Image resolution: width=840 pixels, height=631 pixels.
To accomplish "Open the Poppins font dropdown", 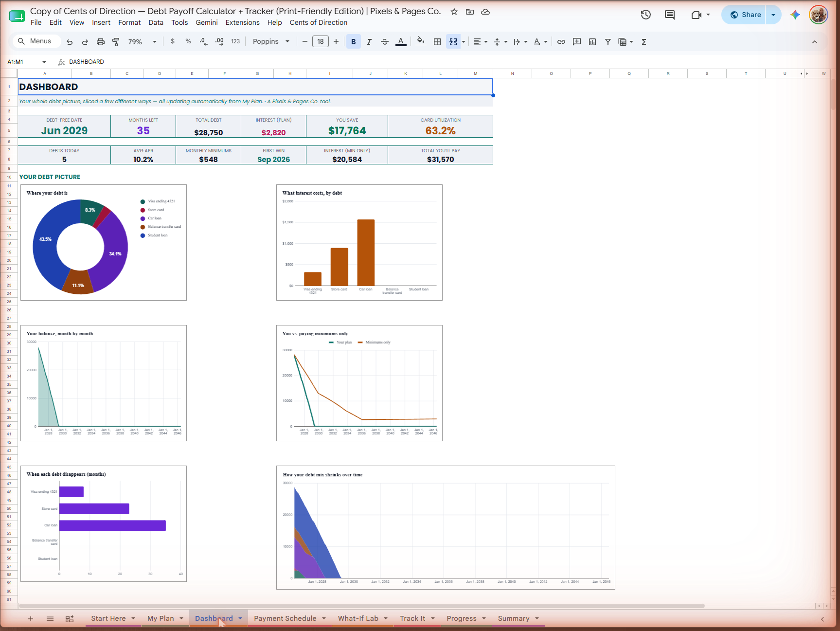I will click(271, 42).
